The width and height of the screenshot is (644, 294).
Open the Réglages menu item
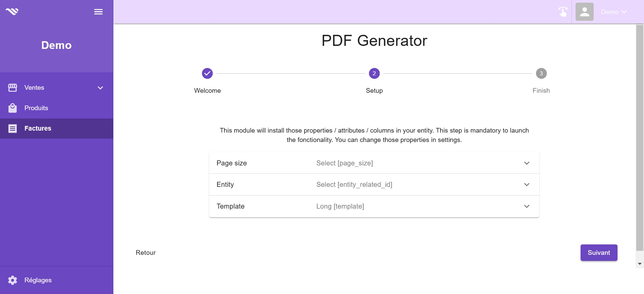tap(56, 280)
